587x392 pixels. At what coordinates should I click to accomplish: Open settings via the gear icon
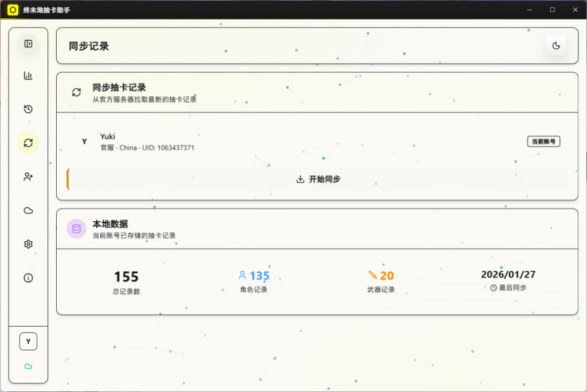click(x=28, y=244)
